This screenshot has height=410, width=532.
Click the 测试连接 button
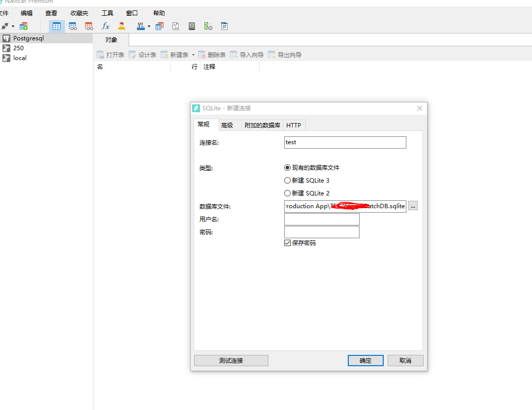tap(231, 360)
